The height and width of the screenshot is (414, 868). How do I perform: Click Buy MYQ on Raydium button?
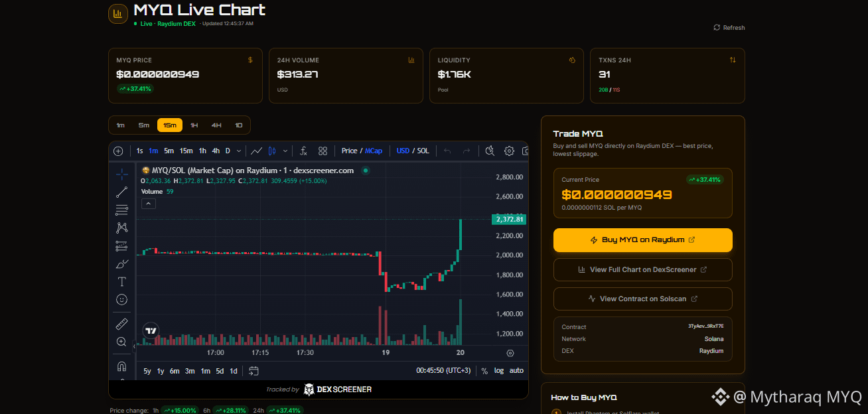(x=642, y=240)
